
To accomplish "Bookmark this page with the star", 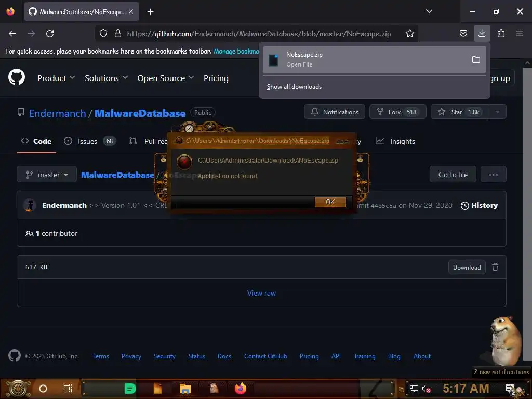I will tap(409, 34).
